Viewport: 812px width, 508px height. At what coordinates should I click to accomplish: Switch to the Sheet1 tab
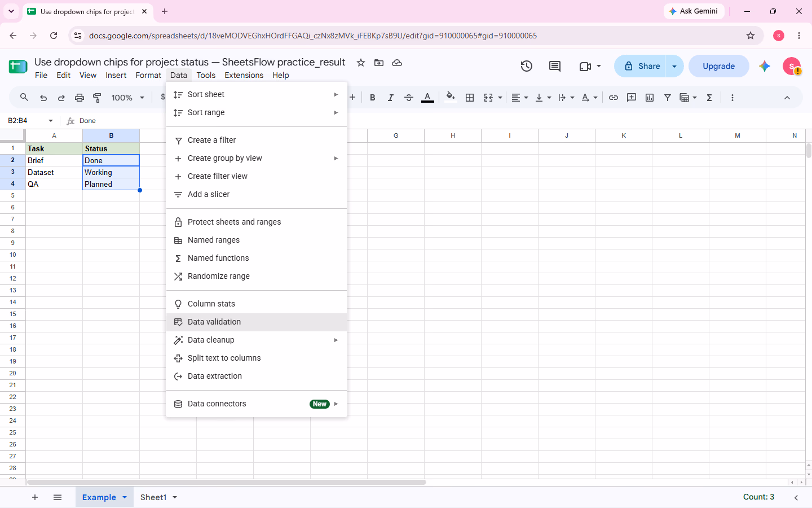pos(153,497)
